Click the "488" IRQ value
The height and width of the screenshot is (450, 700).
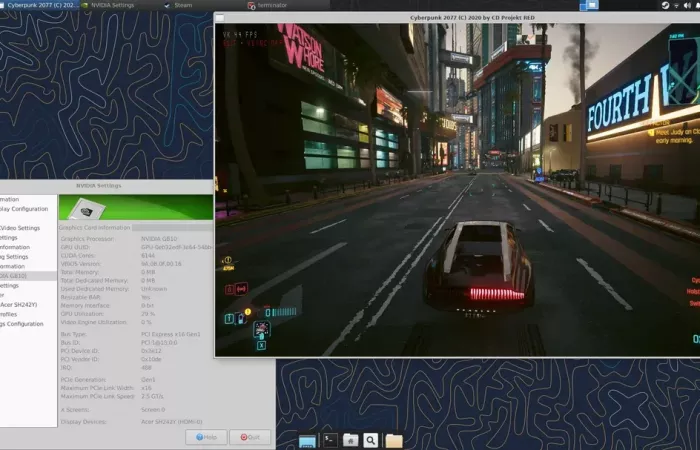click(146, 368)
